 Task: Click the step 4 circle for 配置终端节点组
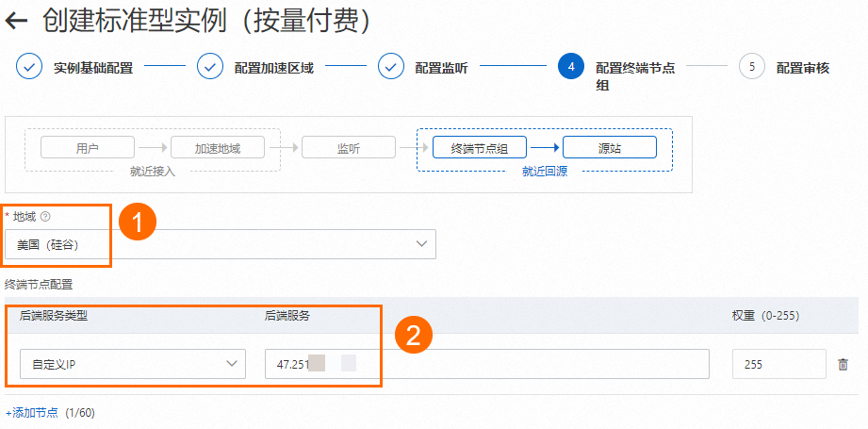point(571,67)
